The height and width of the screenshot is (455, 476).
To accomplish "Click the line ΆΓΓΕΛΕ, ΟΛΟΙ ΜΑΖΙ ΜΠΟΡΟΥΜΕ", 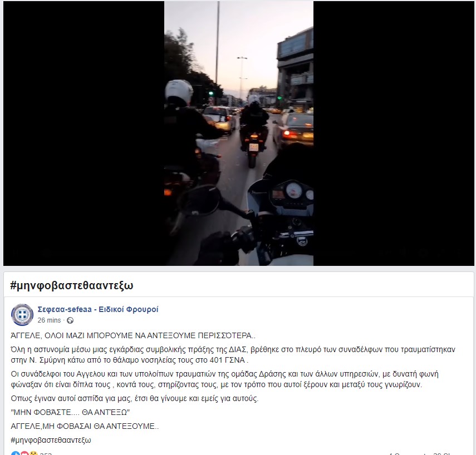I will tap(133, 336).
